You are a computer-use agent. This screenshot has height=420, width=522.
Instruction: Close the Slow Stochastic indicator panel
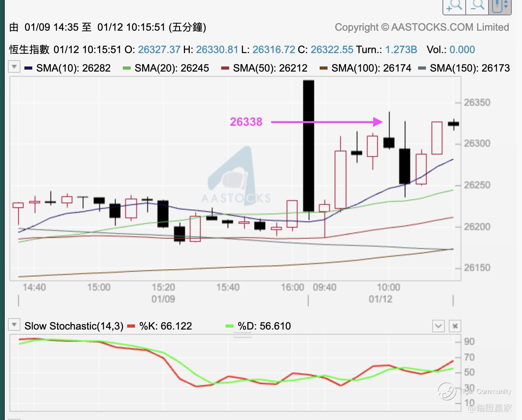pyautogui.click(x=455, y=326)
